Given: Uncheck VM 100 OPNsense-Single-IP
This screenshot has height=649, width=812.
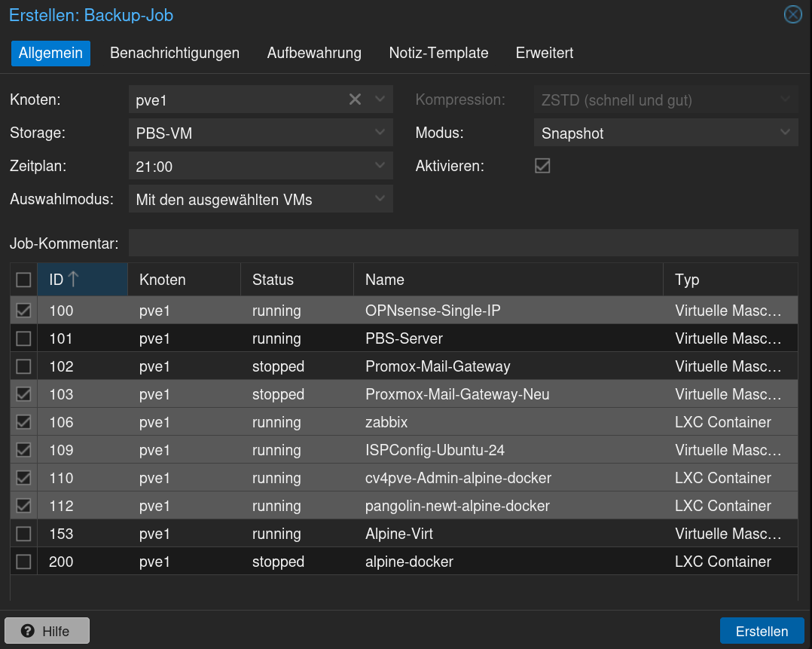Looking at the screenshot, I should [23, 311].
